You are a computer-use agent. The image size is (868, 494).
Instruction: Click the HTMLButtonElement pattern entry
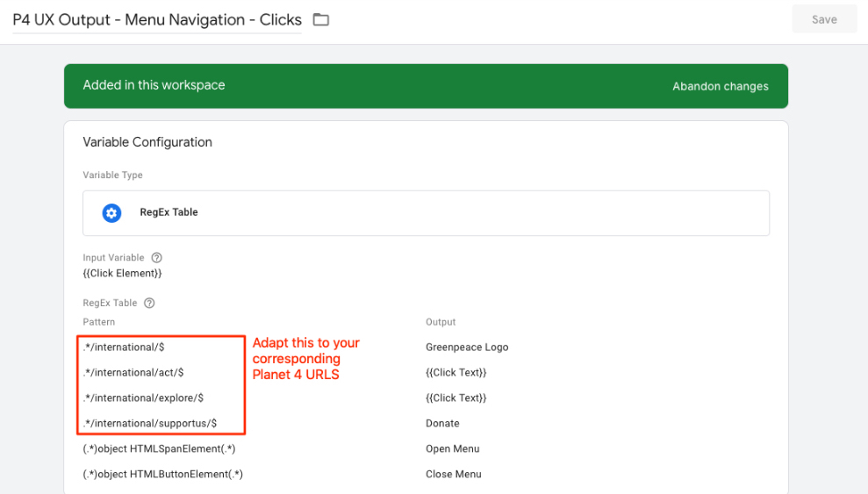click(x=162, y=474)
